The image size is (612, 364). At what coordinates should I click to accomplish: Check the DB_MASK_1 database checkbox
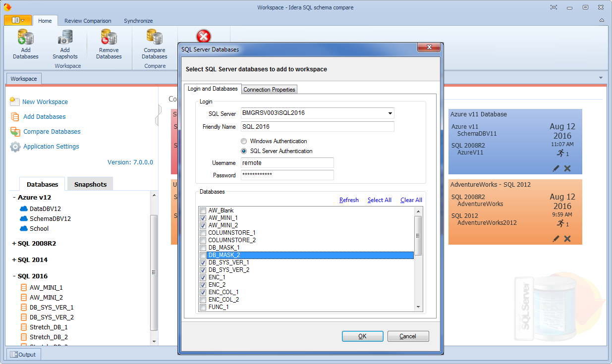pyautogui.click(x=203, y=248)
